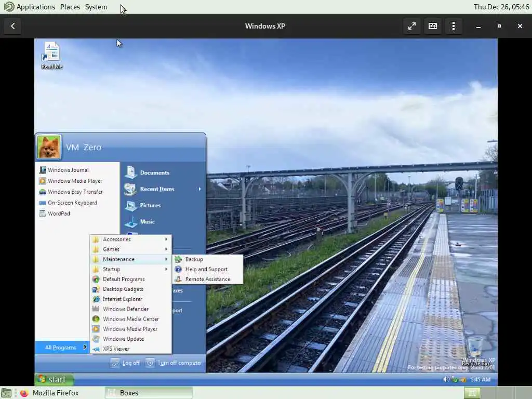
Task: Go back in the Boxes header
Action: tap(12, 26)
